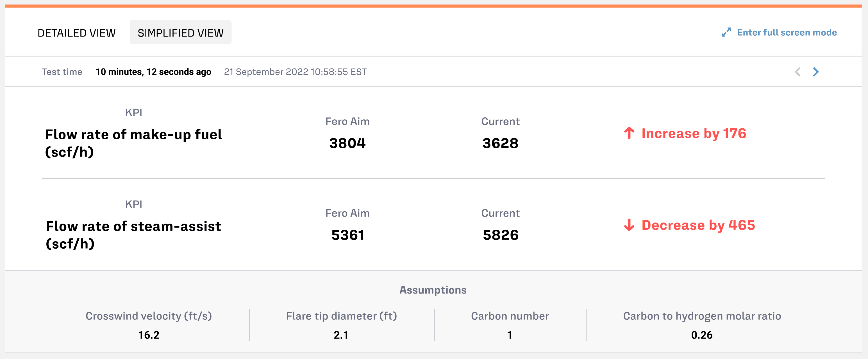Click the make-up fuel Fero Aim value 3804
The image size is (868, 359).
coord(347,143)
